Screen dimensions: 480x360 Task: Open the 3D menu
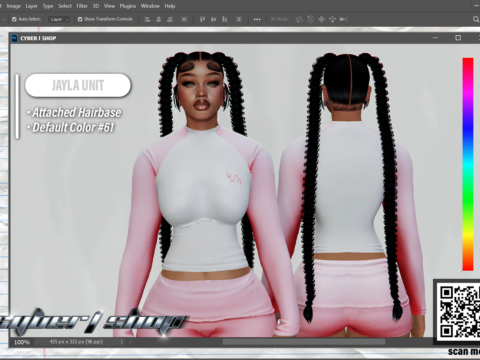pyautogui.click(x=96, y=6)
